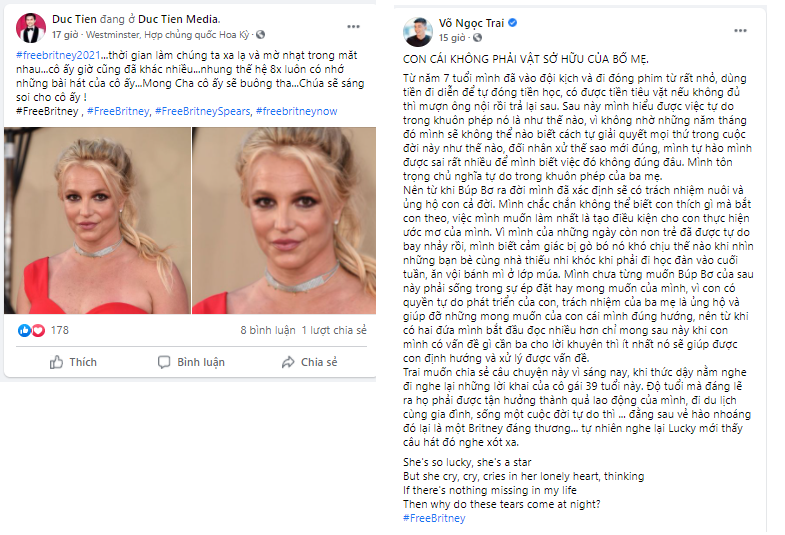Image resolution: width=785 pixels, height=535 pixels.
Task: Open the #FreeBritney hashtag in Võ Ngọc Trai's post
Action: (434, 518)
